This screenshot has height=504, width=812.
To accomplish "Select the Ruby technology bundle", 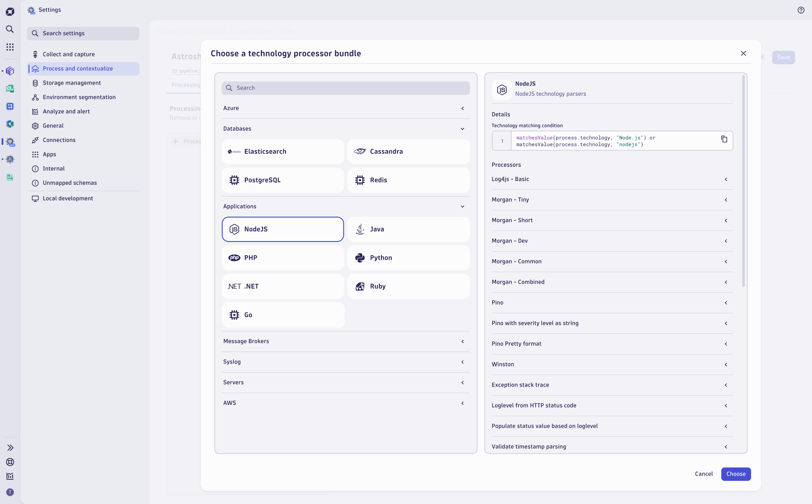I will (408, 286).
